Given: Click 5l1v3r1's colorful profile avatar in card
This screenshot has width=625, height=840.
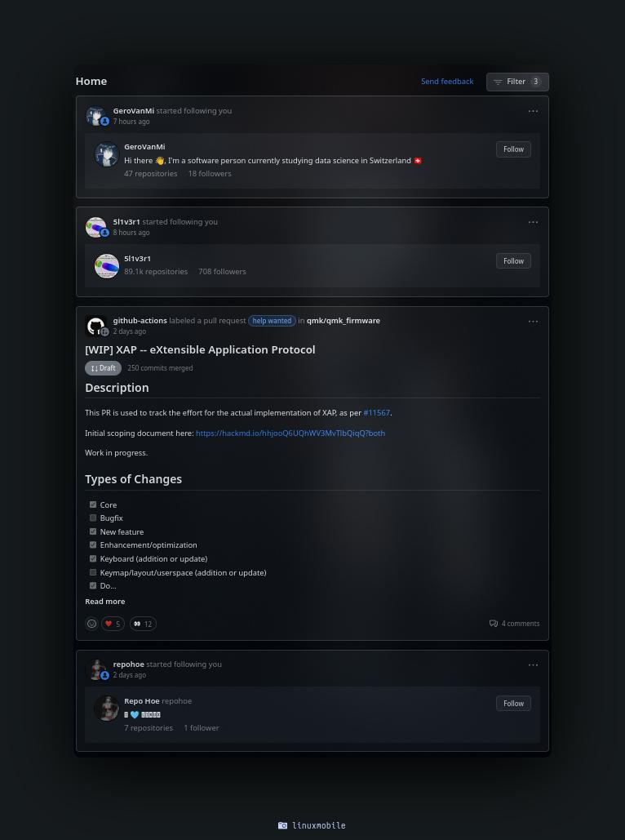Looking at the screenshot, I should tap(107, 265).
